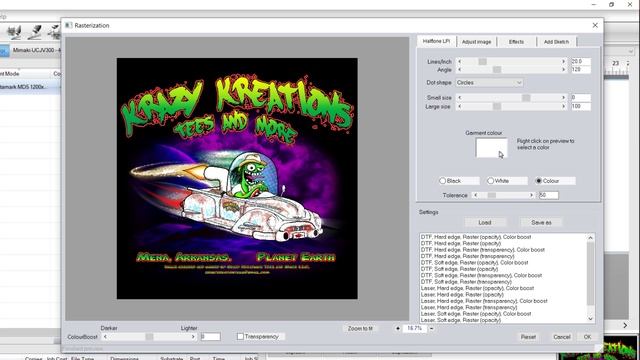Viewport: 640px width, 360px height.
Task: Click the Tolerance value field
Action: tap(549, 196)
